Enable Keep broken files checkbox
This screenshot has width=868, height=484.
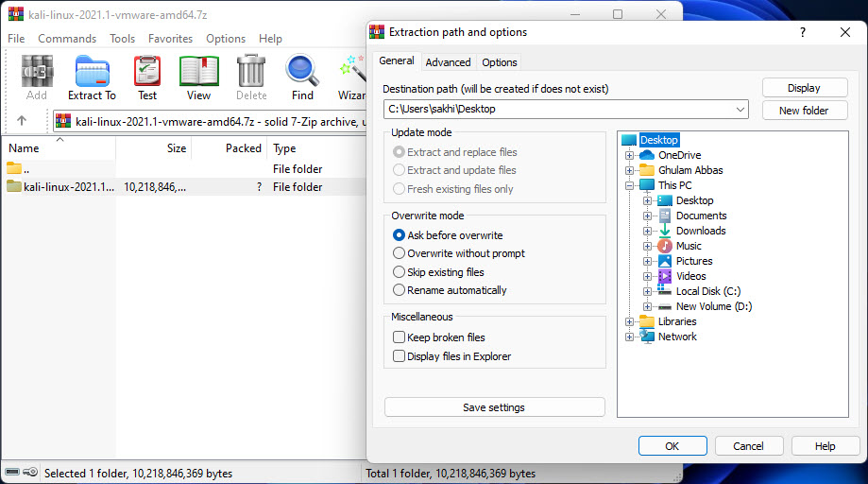point(399,337)
